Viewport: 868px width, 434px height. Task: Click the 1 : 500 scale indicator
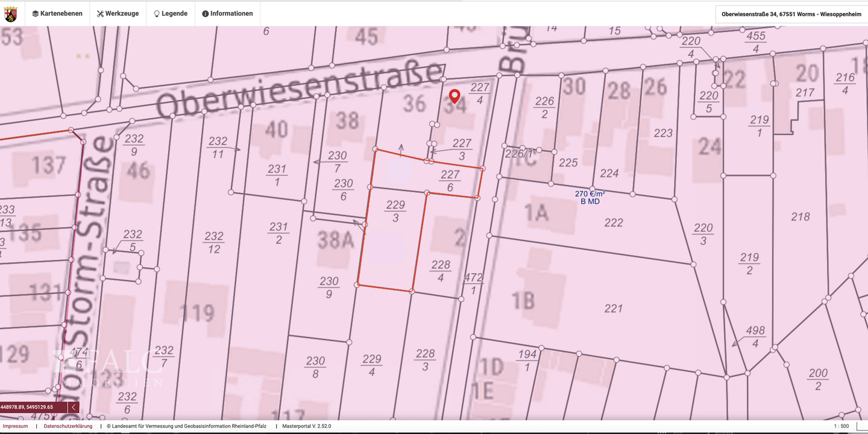pos(841,426)
